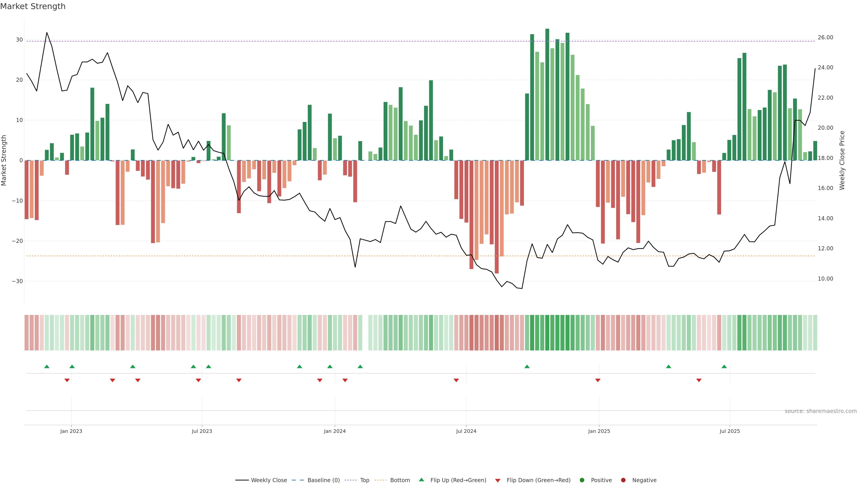Click the Jan 2024 x-axis label
Image resolution: width=868 pixels, height=488 pixels.
pyautogui.click(x=335, y=431)
